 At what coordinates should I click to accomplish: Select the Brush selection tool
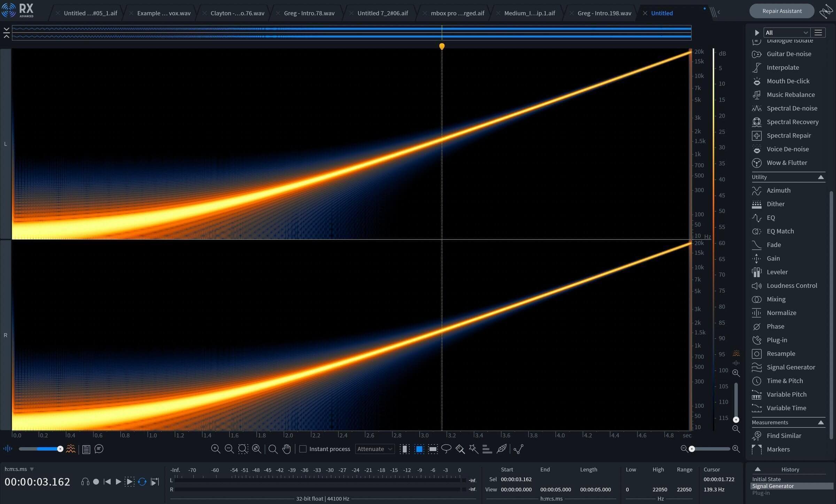click(x=460, y=449)
